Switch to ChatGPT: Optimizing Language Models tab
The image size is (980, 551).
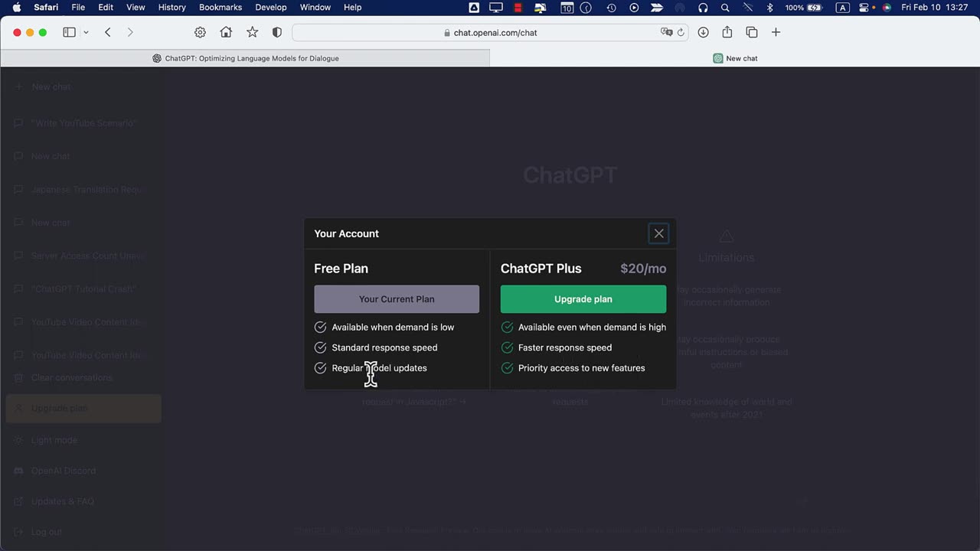coord(245,58)
